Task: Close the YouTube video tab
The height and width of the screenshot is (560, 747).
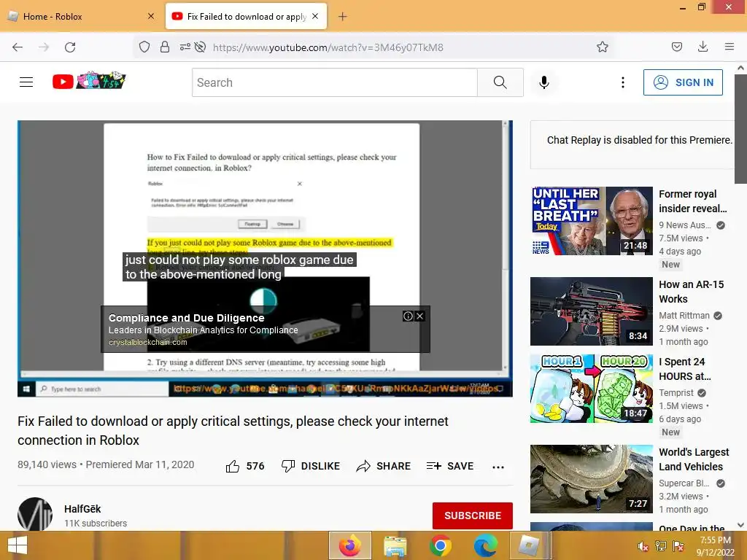Action: [315, 16]
